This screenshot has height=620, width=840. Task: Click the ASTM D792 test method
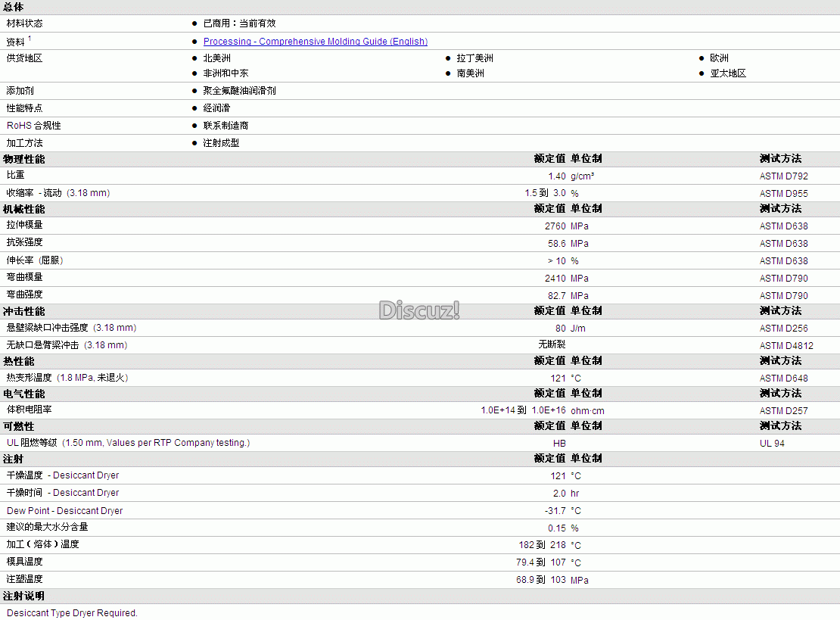point(783,176)
